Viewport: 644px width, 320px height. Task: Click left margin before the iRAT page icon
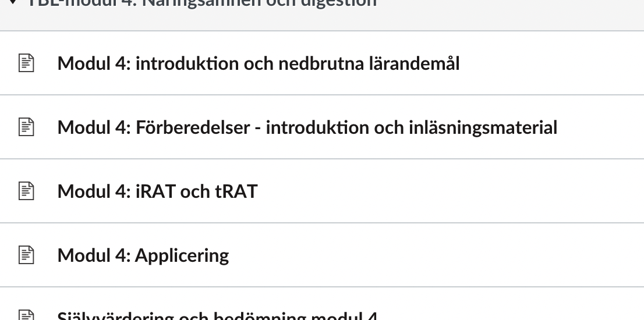[x=8, y=191]
